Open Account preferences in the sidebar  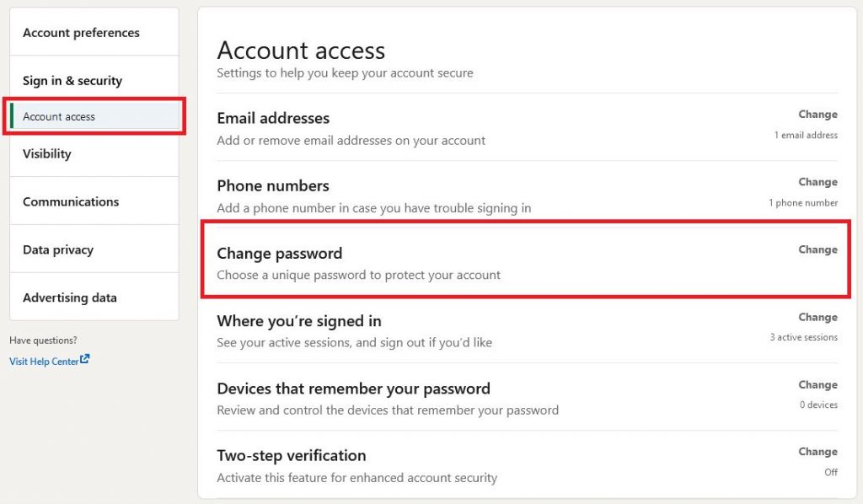80,32
